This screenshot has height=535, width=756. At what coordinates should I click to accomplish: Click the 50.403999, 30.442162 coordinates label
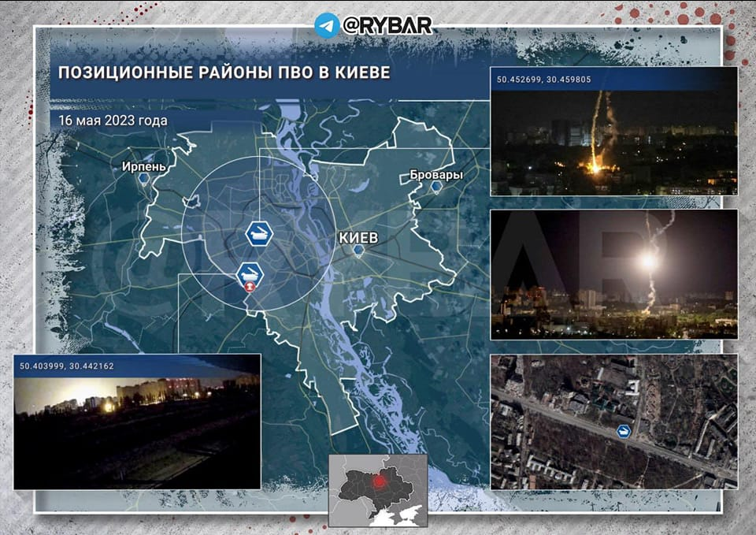[x=66, y=366]
